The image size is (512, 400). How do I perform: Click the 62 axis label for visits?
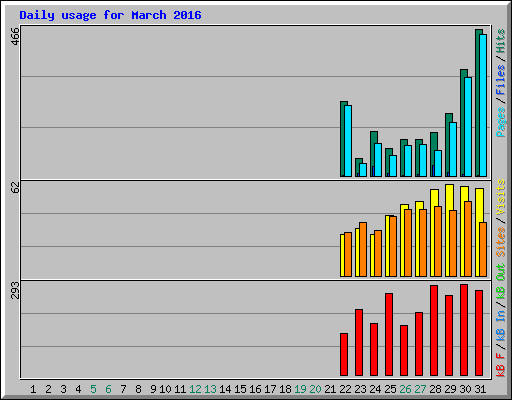[15, 187]
